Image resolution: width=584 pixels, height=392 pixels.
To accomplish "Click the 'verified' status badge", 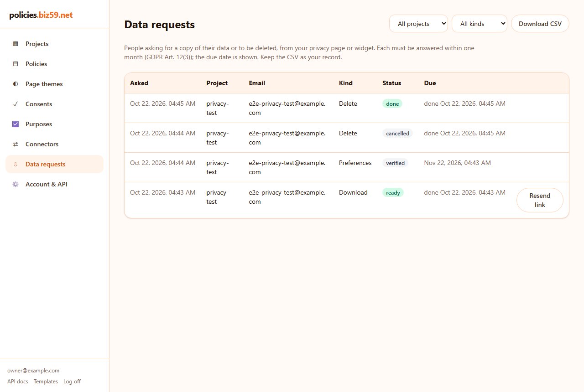I will [x=395, y=163].
